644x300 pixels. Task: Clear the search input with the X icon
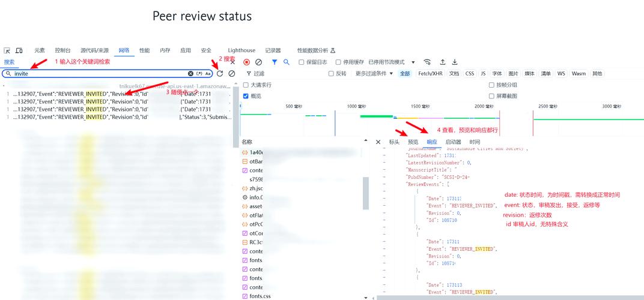(x=190, y=73)
